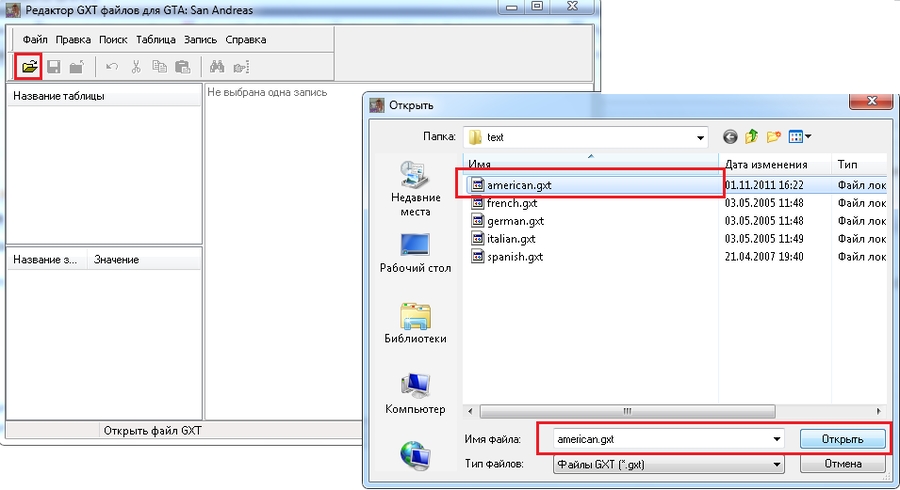The width and height of the screenshot is (900, 490).
Task: Open the Имя файла dropdown arrow
Action: click(x=775, y=439)
